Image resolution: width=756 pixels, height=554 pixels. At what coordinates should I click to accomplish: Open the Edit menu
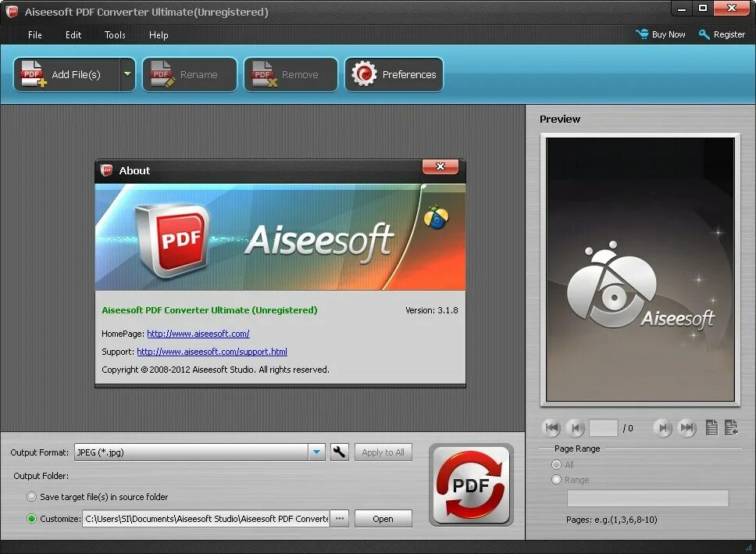click(73, 34)
